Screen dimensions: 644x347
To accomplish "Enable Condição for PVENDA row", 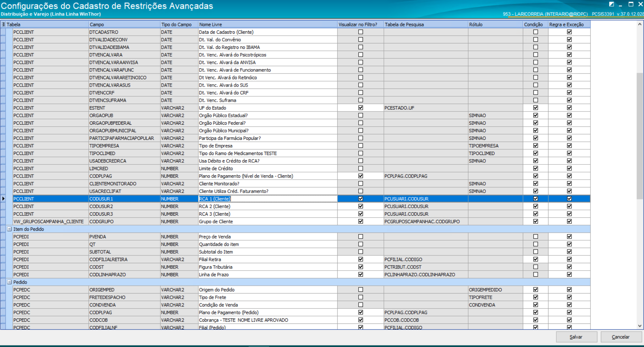I will tap(536, 236).
